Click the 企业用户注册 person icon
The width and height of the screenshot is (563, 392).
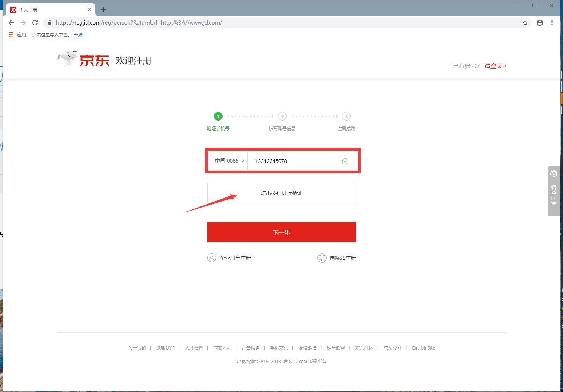pos(212,258)
